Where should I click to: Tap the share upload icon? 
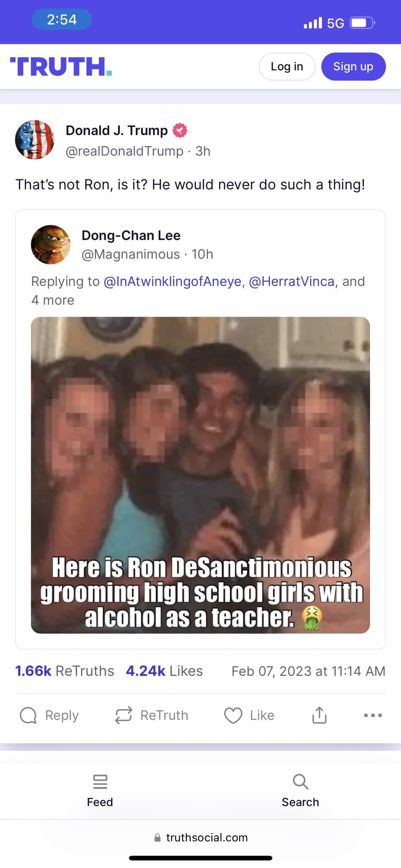[x=319, y=715]
